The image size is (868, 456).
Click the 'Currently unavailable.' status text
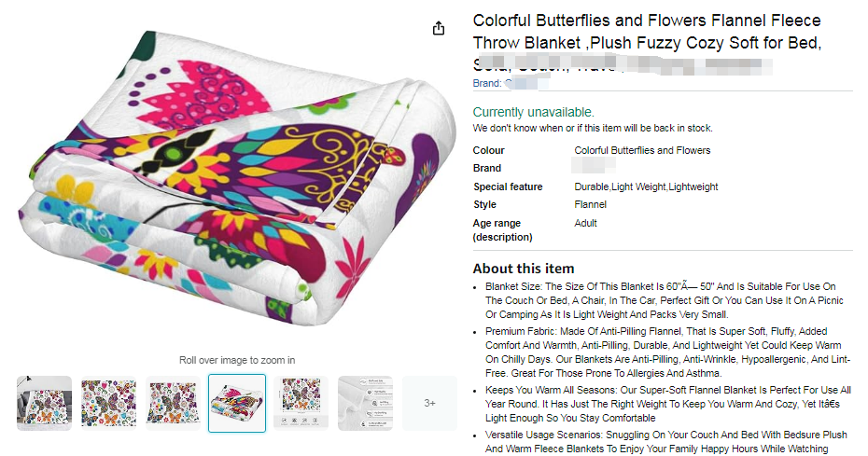(533, 112)
